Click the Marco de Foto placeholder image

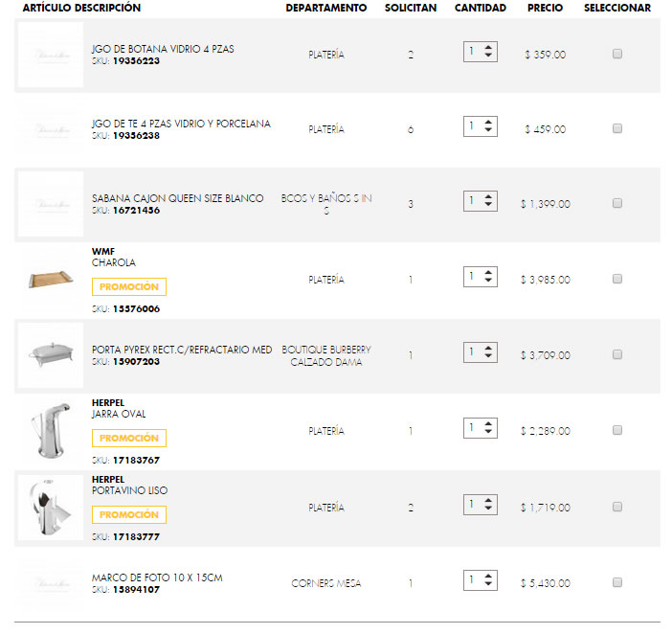[51, 582]
